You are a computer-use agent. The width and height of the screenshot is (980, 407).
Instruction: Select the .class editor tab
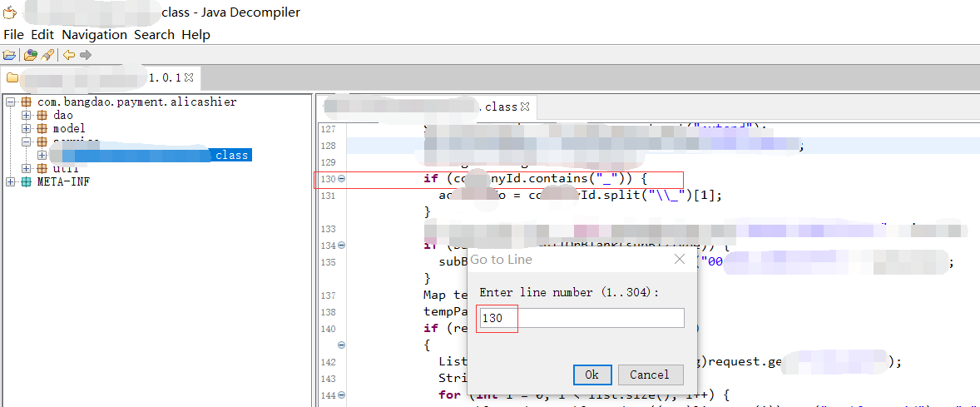(x=426, y=107)
